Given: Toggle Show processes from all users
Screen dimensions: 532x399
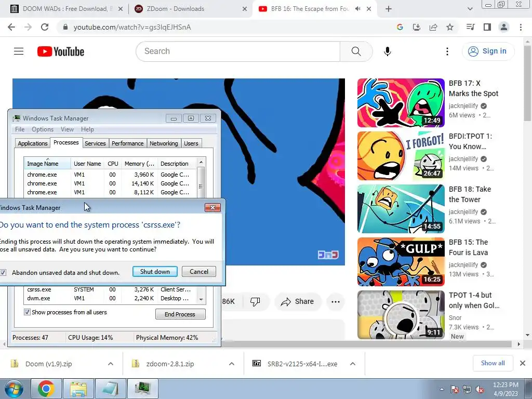Looking at the screenshot, I should (x=27, y=312).
